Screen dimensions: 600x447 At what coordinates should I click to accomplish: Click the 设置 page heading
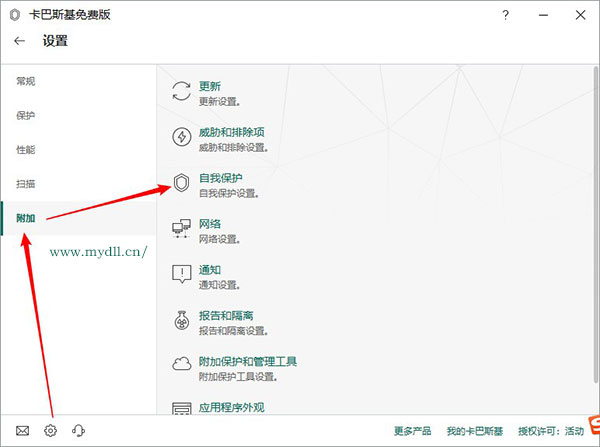55,41
